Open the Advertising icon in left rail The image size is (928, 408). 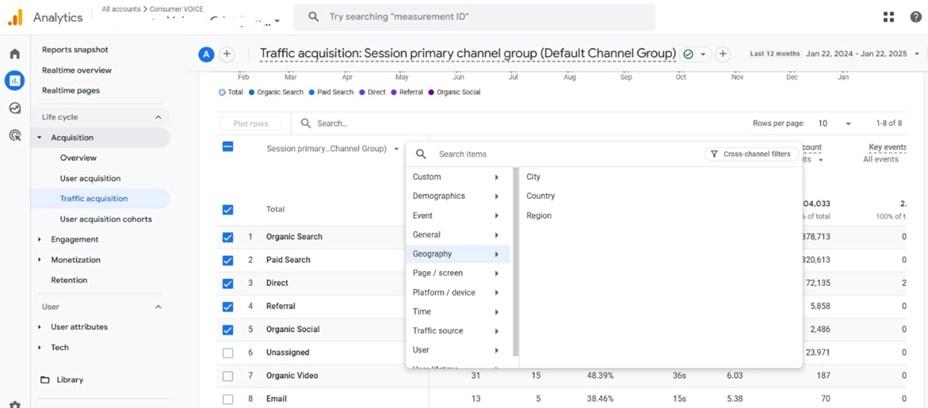point(15,135)
